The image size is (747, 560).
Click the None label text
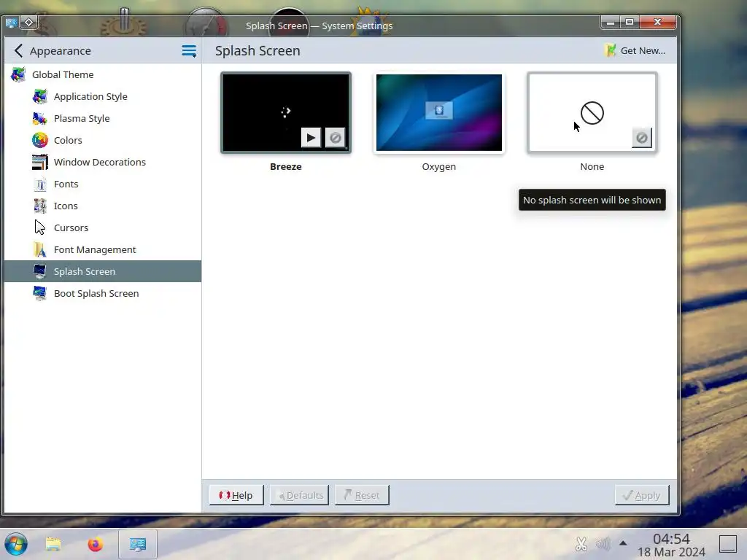(x=592, y=167)
